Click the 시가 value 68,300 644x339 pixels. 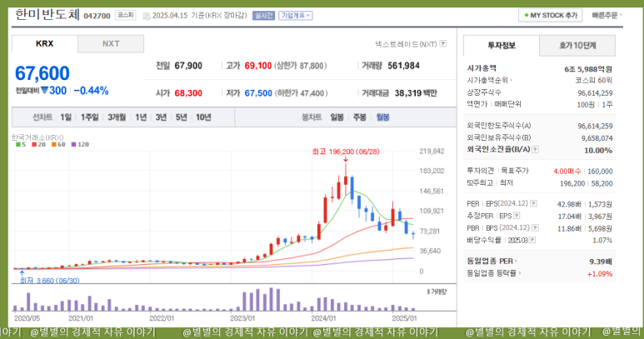[188, 93]
